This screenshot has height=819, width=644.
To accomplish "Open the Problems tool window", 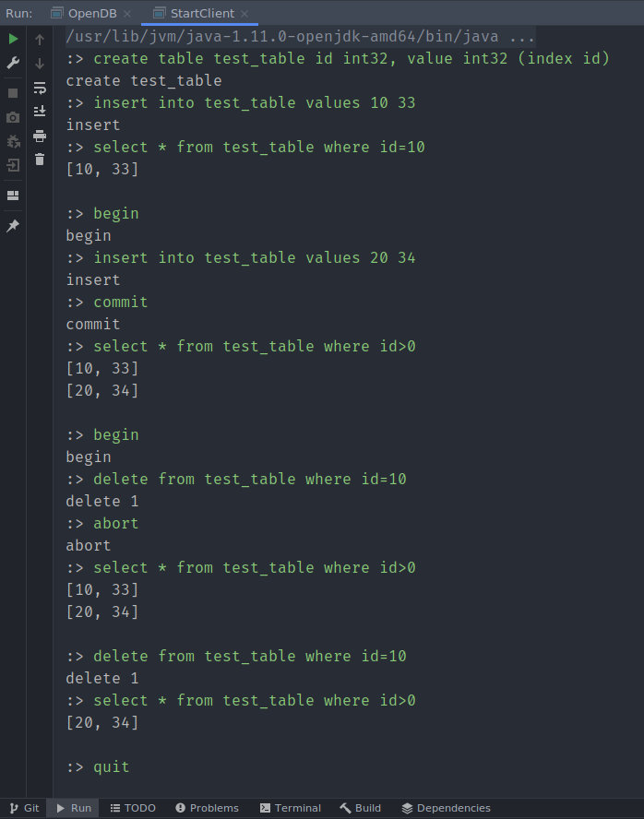I will (x=207, y=808).
